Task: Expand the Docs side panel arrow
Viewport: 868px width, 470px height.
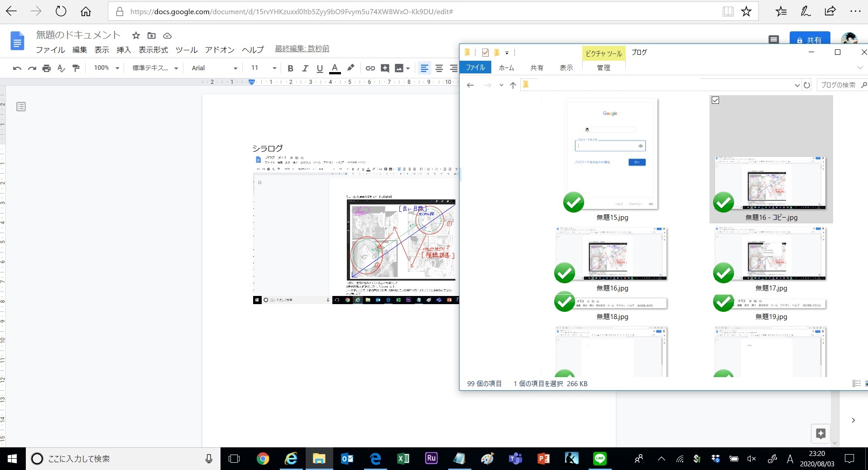Action: [853, 420]
